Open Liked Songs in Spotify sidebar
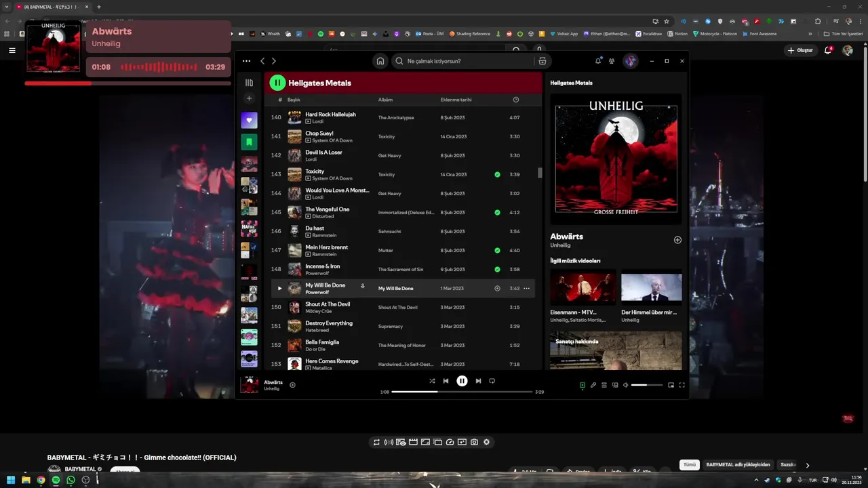The height and width of the screenshot is (488, 868). pyautogui.click(x=249, y=121)
